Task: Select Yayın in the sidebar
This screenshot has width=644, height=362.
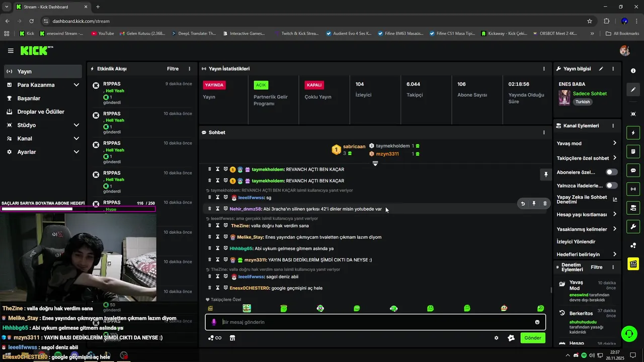Action: [43, 71]
